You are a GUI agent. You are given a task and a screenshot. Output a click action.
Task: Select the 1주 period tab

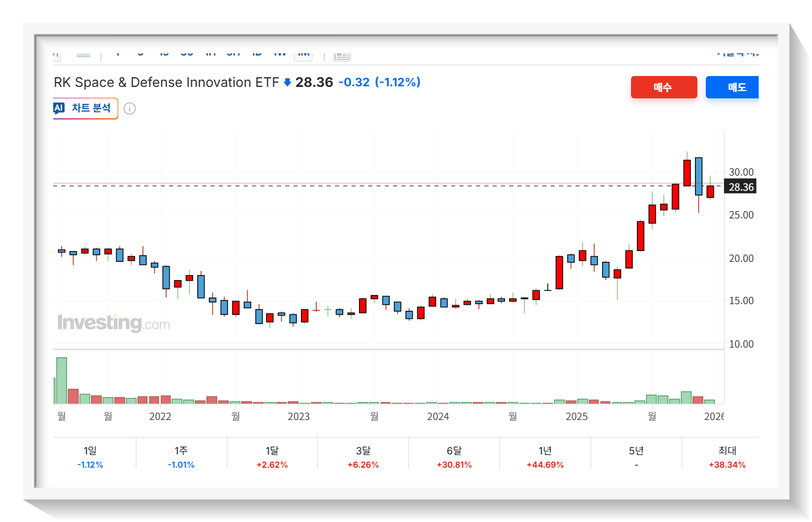point(181,456)
